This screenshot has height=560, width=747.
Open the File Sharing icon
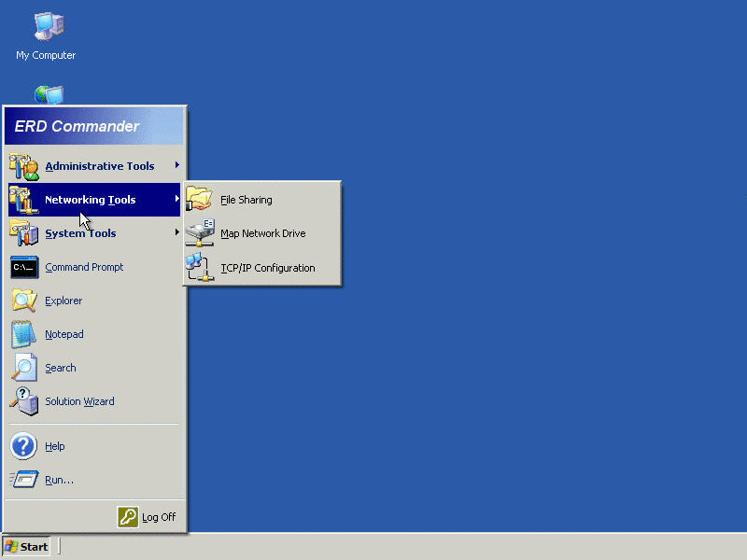tap(199, 199)
